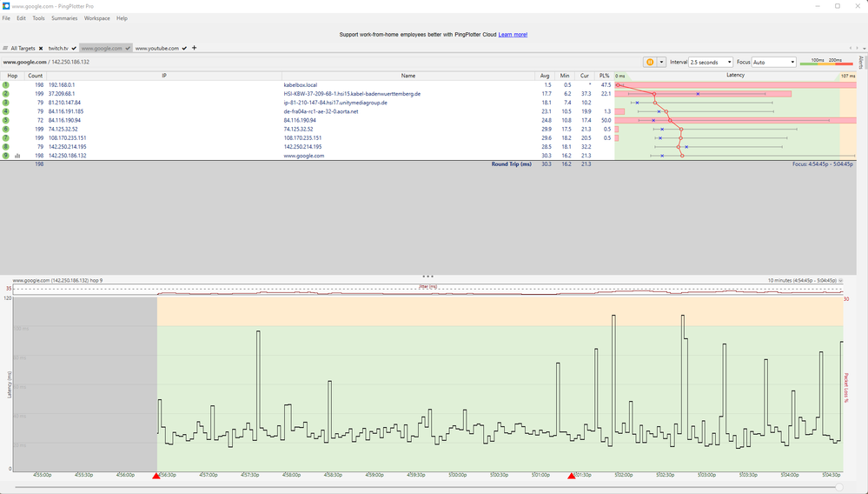Screen dimensions: 868x494
Task: Close All Targets tab with its X icon
Action: 41,48
